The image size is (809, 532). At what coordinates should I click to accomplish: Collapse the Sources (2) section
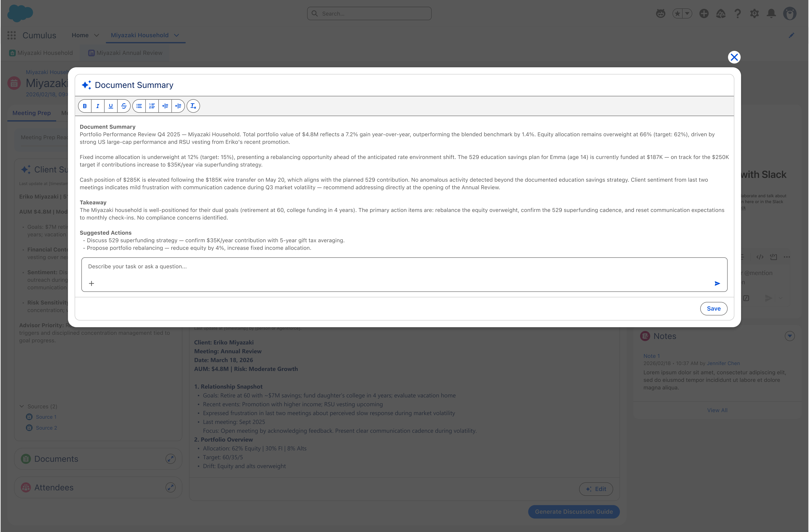[x=22, y=406]
